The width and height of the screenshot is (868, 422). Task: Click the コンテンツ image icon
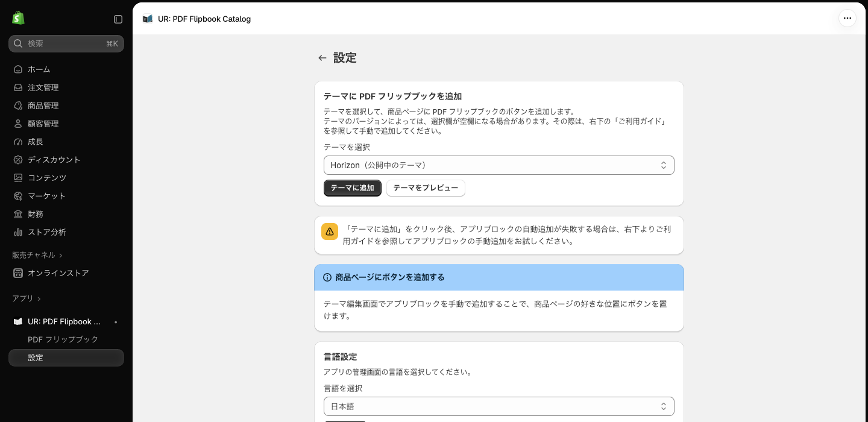(x=18, y=178)
